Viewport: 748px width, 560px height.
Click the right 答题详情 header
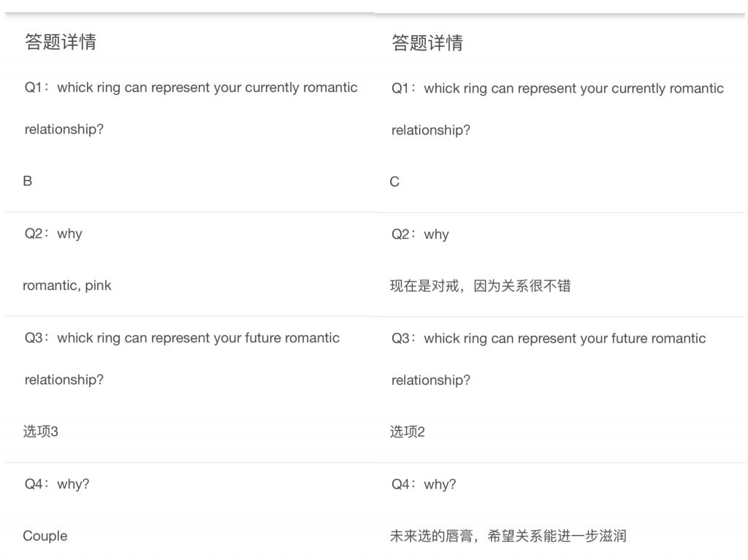click(x=427, y=43)
